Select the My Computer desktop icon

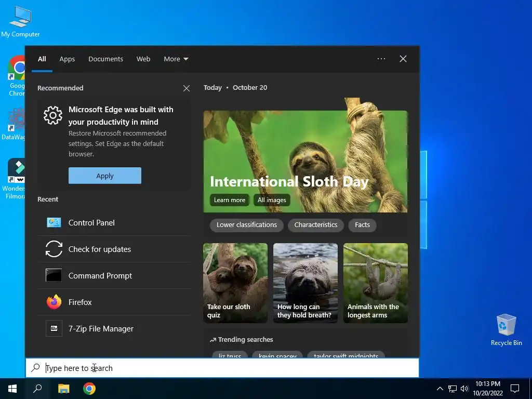pyautogui.click(x=20, y=21)
